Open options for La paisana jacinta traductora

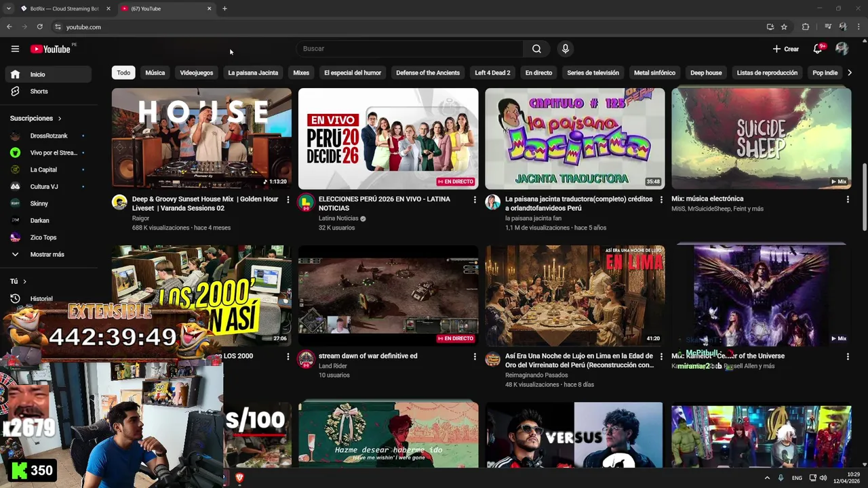click(x=660, y=200)
